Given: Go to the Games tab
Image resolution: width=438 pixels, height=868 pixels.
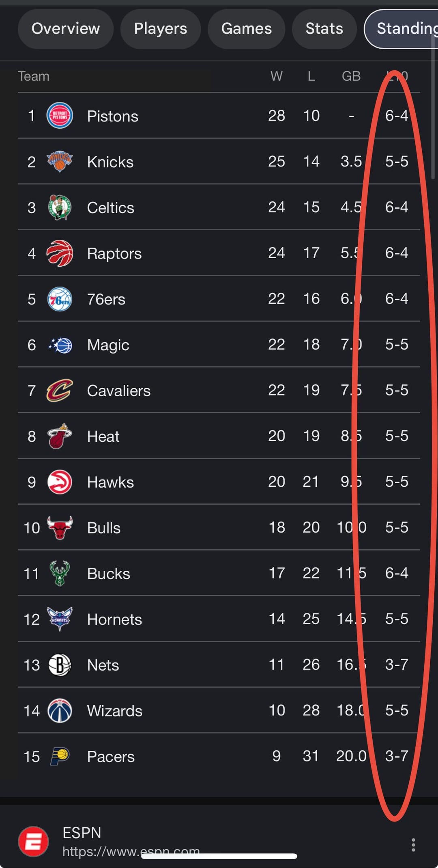Looking at the screenshot, I should 246,29.
